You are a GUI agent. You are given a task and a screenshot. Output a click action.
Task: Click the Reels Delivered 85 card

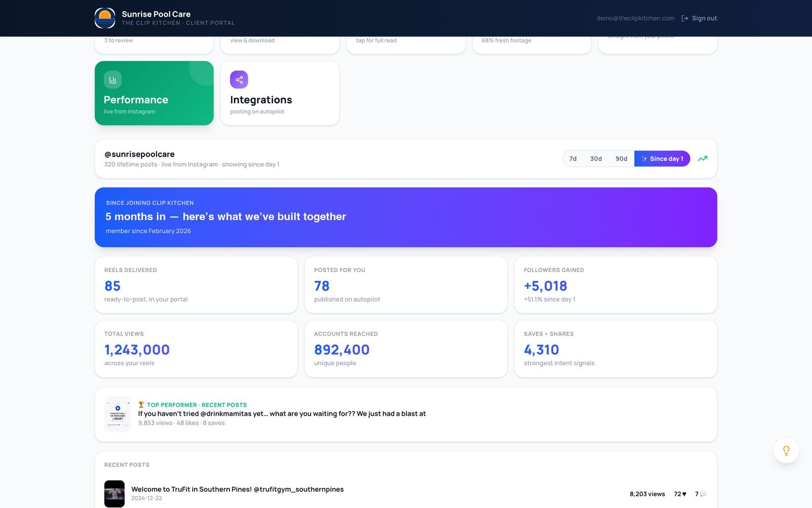click(x=196, y=285)
